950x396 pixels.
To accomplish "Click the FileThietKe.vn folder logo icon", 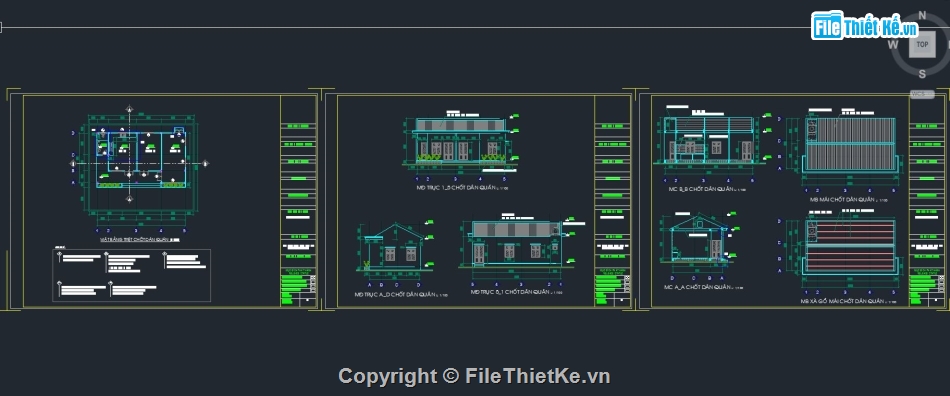I will [x=827, y=25].
